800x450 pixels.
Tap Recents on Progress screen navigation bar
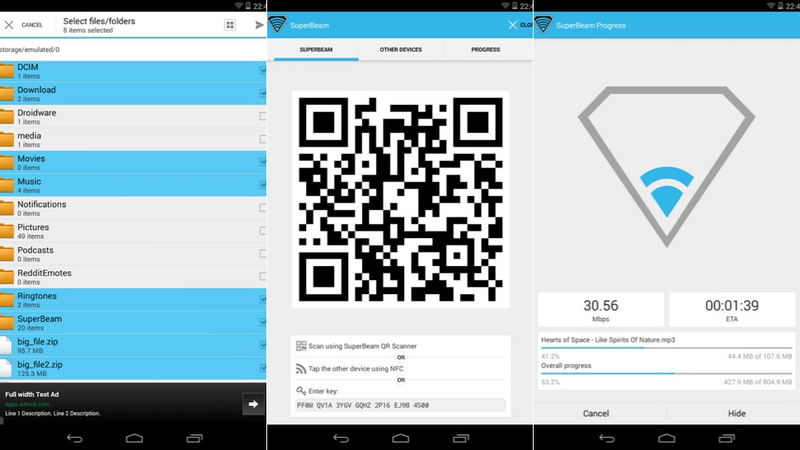coord(727,438)
